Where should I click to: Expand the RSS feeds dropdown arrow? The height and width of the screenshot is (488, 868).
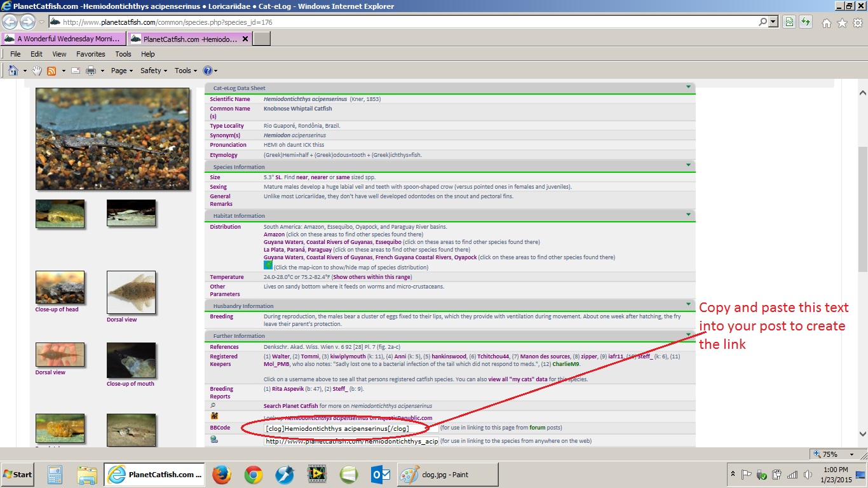click(x=62, y=71)
